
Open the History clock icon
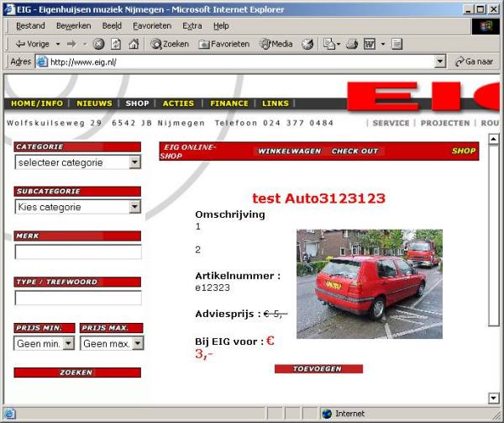tap(307, 44)
